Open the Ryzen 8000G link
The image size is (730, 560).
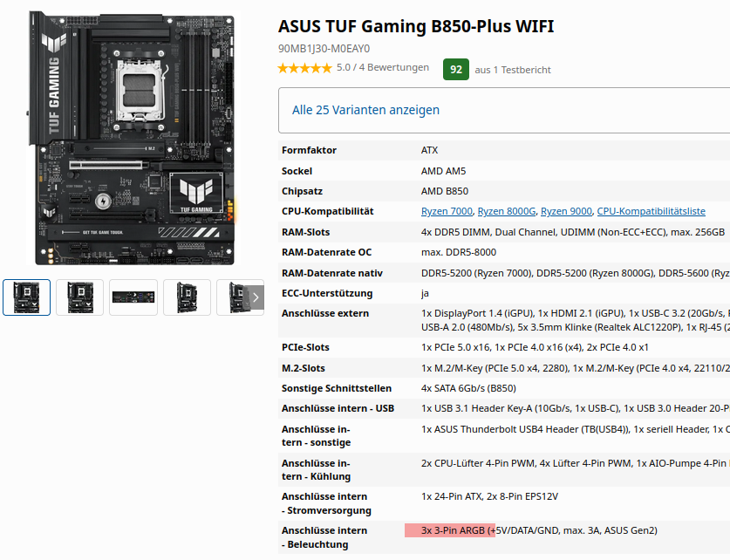click(x=507, y=211)
